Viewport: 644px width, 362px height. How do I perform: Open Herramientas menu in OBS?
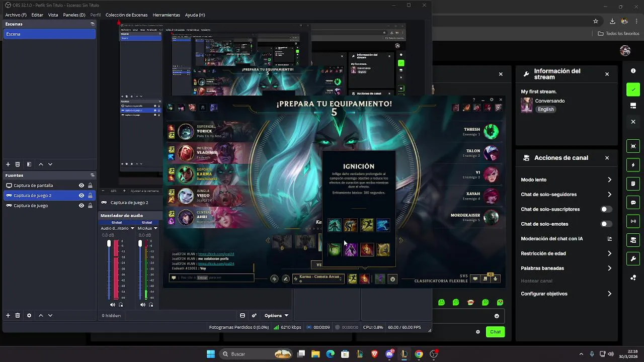[166, 15]
